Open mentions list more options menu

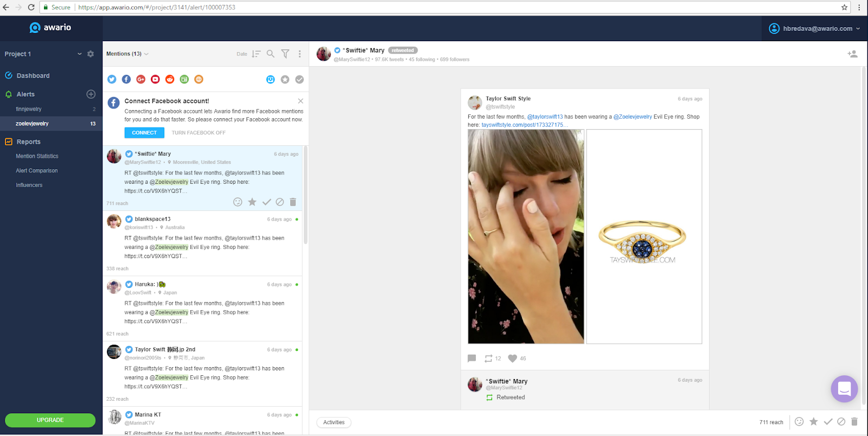coord(299,54)
